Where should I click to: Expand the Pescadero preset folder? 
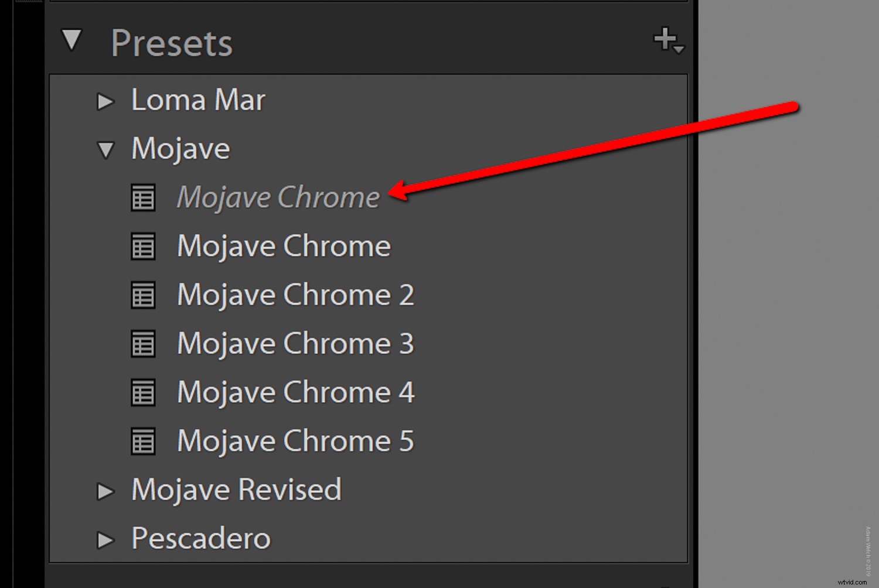pyautogui.click(x=106, y=540)
